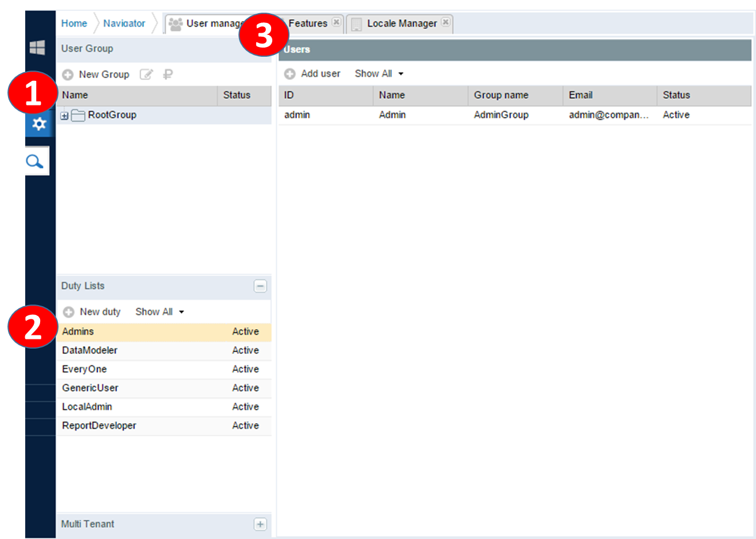
Task: Expand the RootGroup tree node
Action: tap(64, 116)
